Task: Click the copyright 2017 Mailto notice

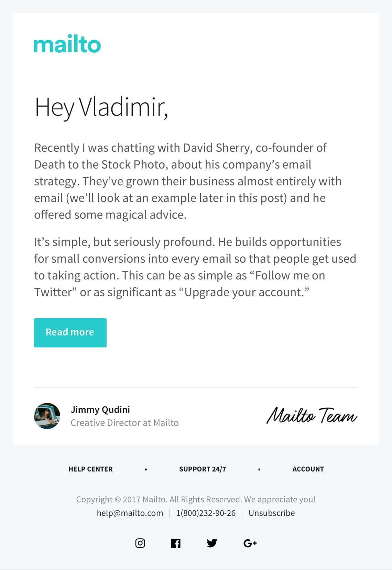Action: coord(196,499)
